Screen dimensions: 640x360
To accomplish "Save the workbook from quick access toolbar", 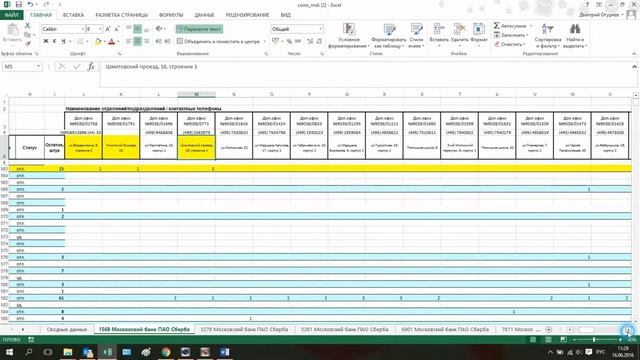I will (19, 4).
